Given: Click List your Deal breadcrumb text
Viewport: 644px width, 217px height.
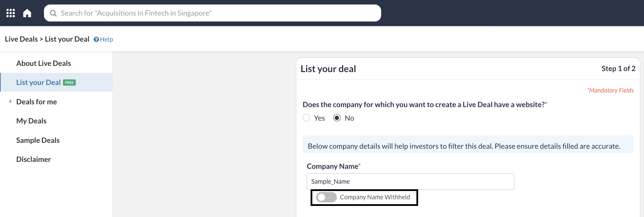Looking at the screenshot, I should pyautogui.click(x=67, y=39).
